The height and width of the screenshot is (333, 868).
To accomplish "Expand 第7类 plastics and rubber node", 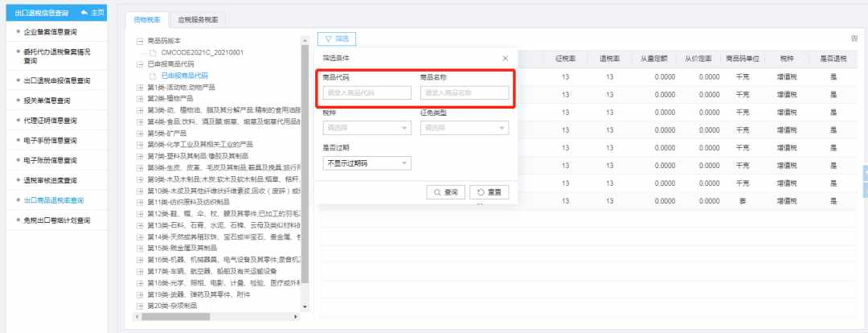I will point(140,156).
